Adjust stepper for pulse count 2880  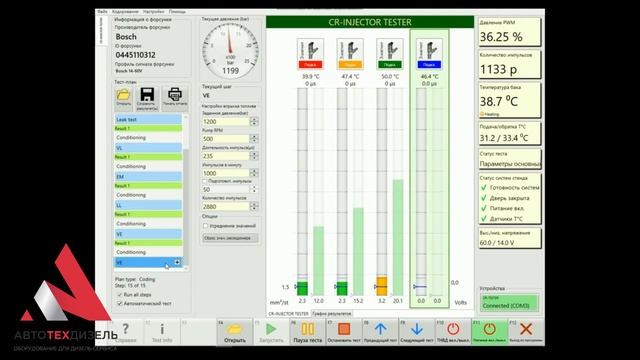point(254,206)
